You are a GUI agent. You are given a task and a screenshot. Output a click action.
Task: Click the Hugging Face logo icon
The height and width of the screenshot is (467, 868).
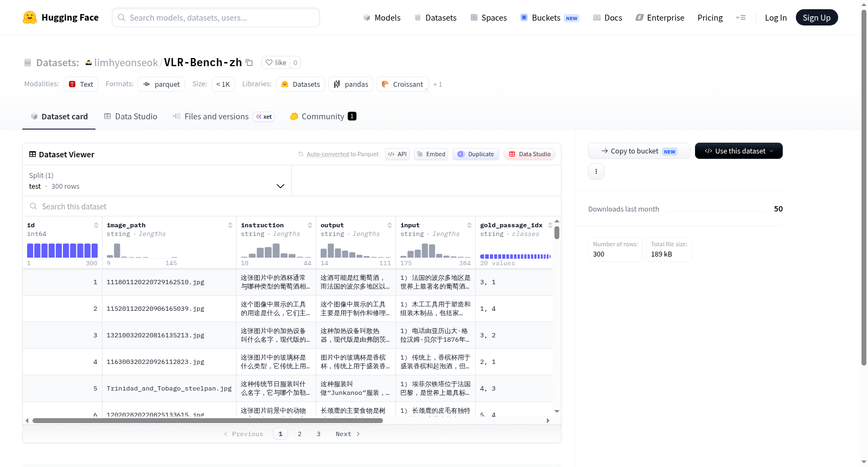[x=30, y=17]
